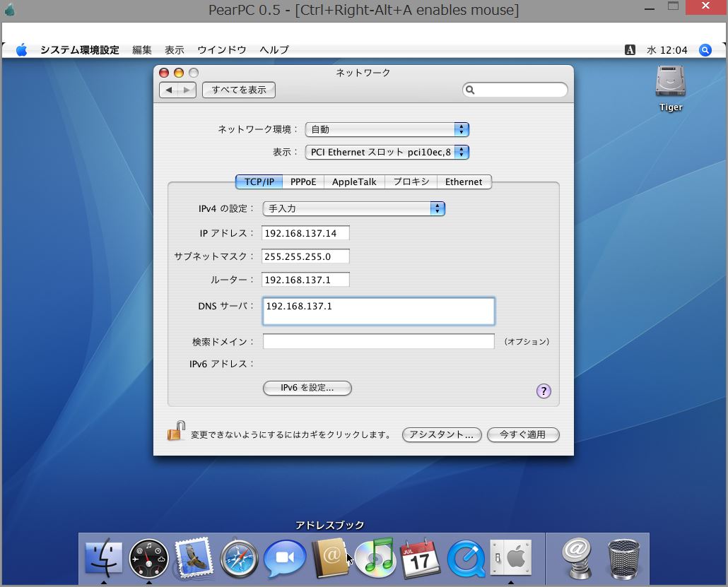The width and height of the screenshot is (728, 587).
Task: Open iChat from the Dock
Action: pos(285,558)
